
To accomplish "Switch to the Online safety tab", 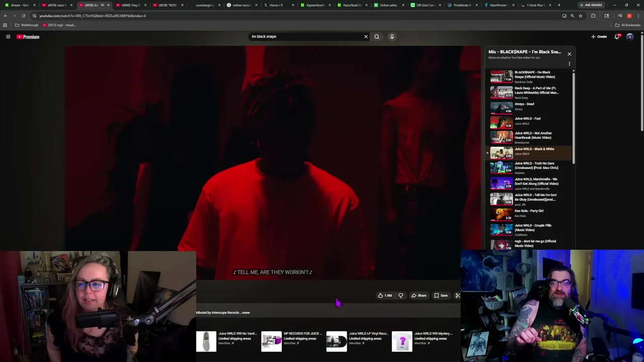I will (389, 5).
